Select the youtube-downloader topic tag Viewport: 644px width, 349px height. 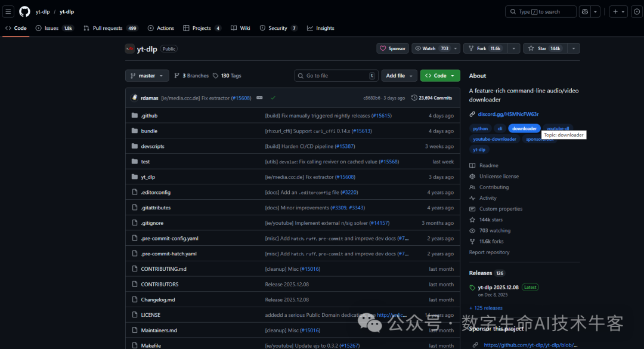tap(494, 140)
